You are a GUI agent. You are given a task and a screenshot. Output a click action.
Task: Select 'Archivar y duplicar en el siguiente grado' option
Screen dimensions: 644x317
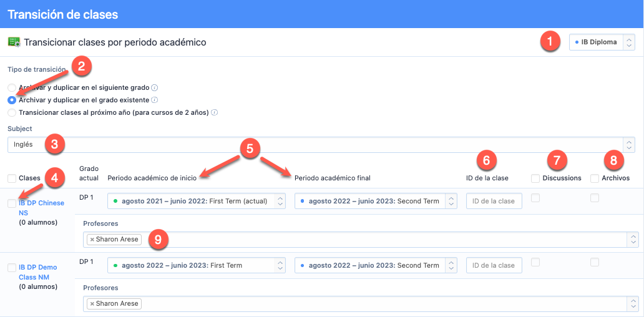coord(12,88)
